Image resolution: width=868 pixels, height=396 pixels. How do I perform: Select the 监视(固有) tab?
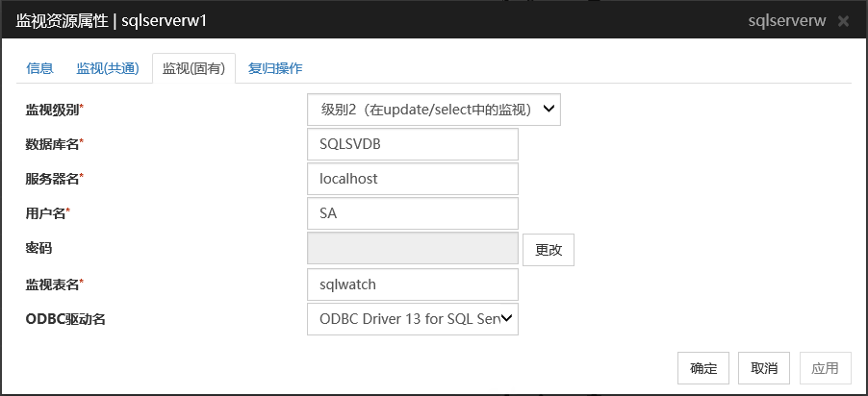tap(193, 68)
